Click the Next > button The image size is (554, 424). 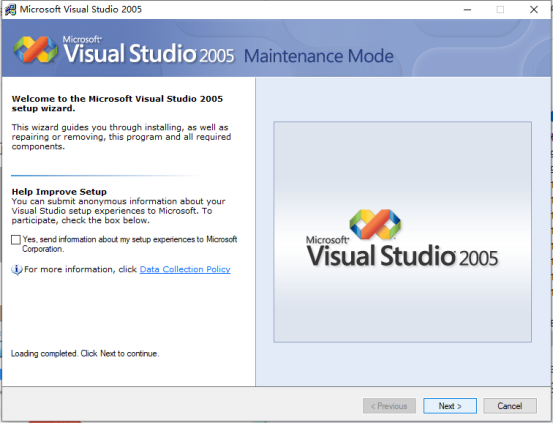click(450, 406)
